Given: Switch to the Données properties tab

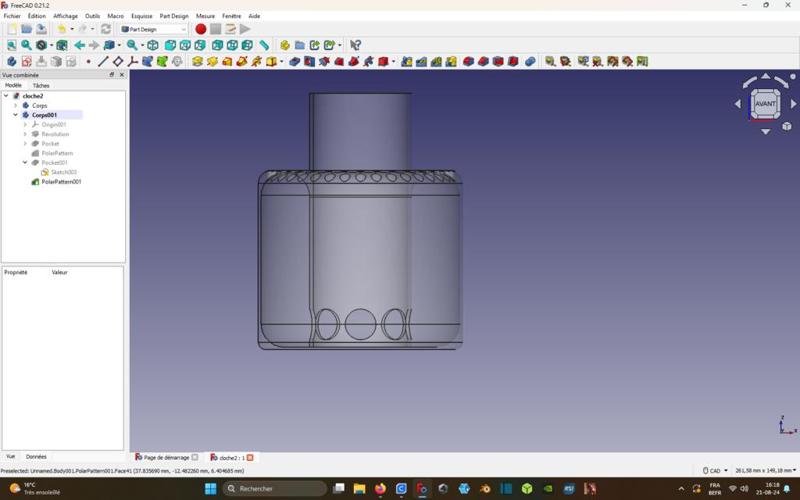Looking at the screenshot, I should coord(36,456).
